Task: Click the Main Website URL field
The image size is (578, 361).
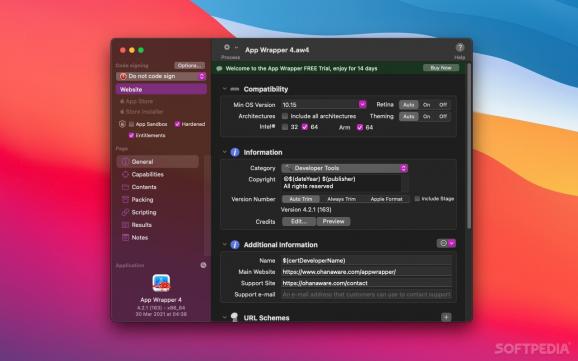Action: pyautogui.click(x=367, y=272)
